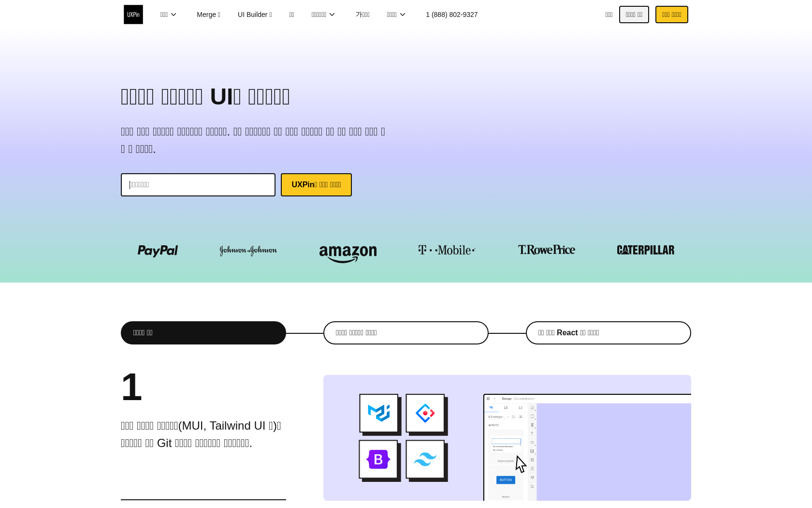812x508 pixels.
Task: Open the UI Builder menu item
Action: pos(255,15)
